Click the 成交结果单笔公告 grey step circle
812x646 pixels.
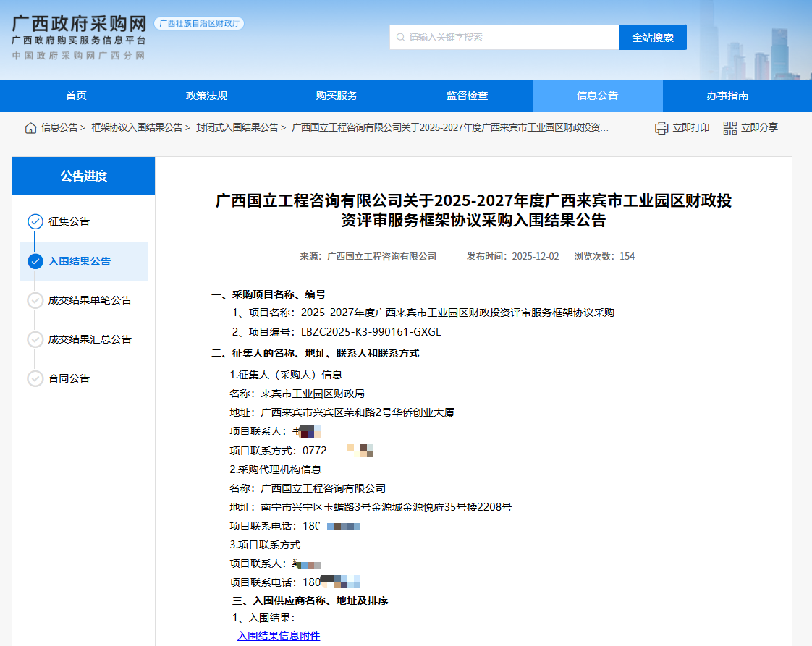pos(35,300)
